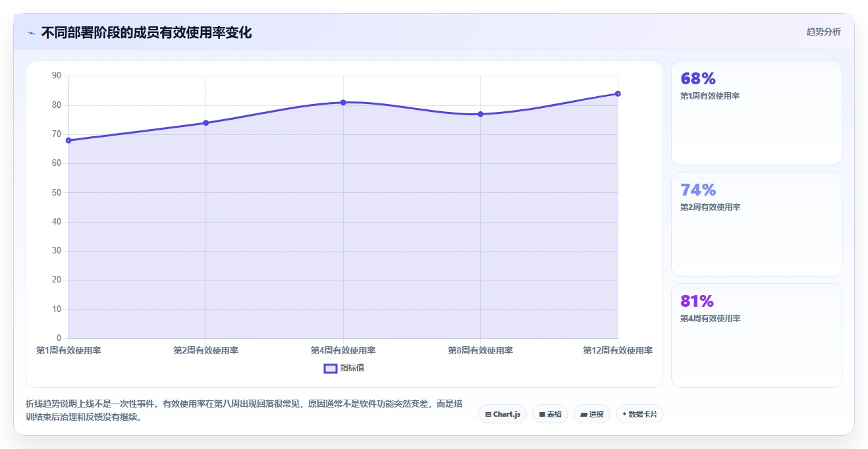Click the y-axis value 90
The width and height of the screenshot is (868, 449).
click(x=56, y=76)
